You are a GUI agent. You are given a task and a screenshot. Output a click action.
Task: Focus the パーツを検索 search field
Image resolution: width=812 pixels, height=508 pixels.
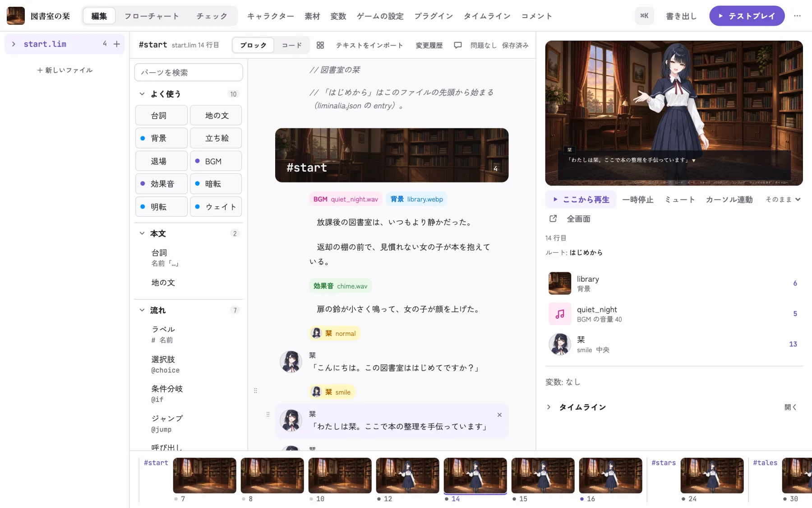point(189,72)
